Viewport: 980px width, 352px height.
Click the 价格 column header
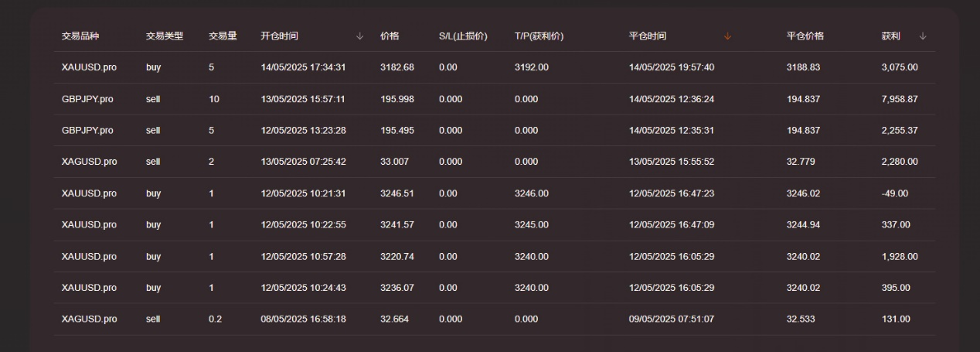click(390, 36)
